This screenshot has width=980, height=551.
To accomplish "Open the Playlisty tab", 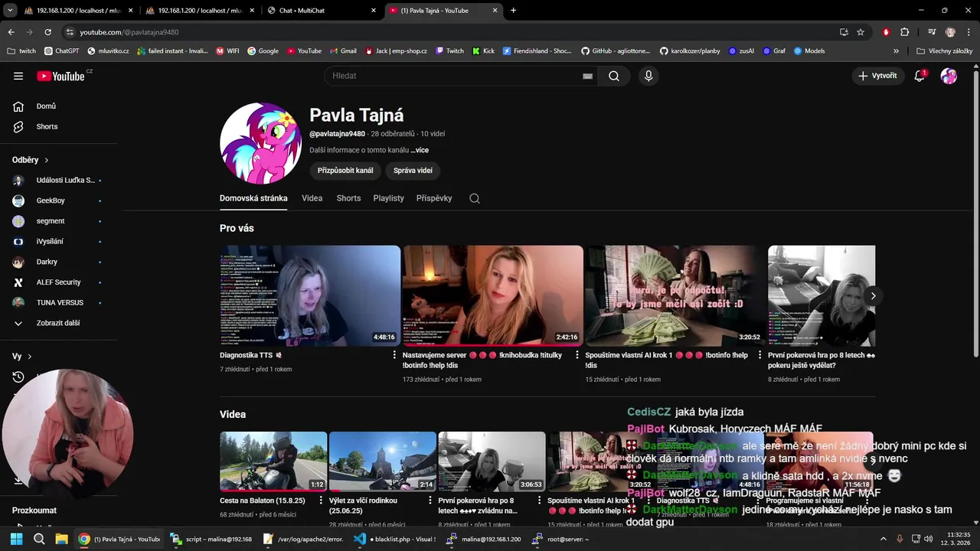I will [x=388, y=198].
